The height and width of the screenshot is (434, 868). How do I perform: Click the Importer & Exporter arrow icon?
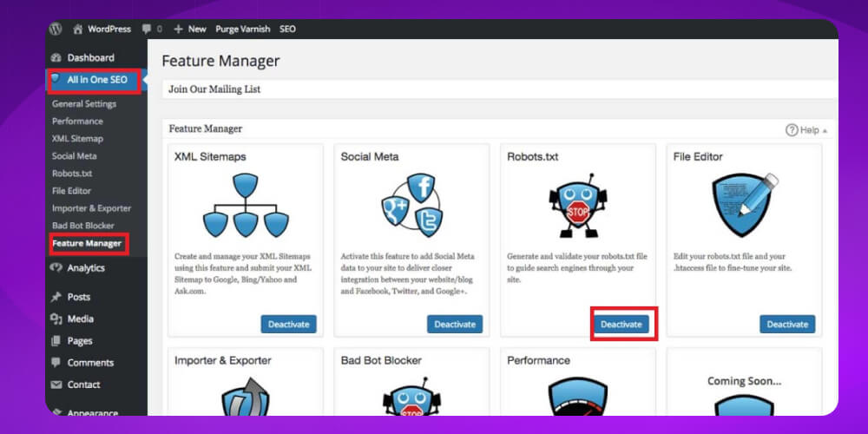(x=246, y=397)
